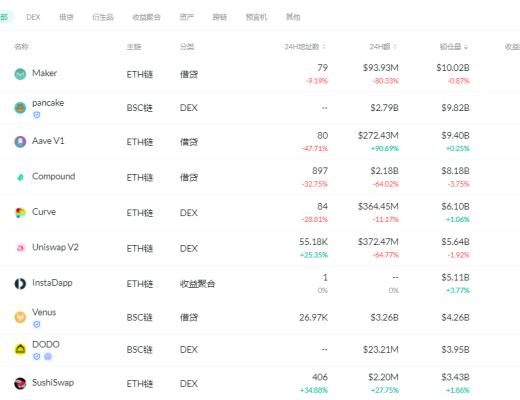Click Aave V1's +90.69% volume change
The image size is (520, 400).
click(x=385, y=149)
